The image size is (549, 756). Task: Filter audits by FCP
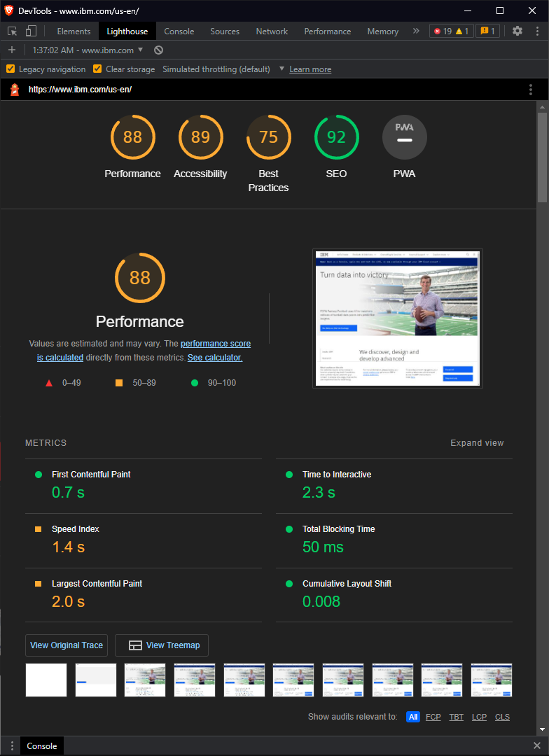coord(433,717)
